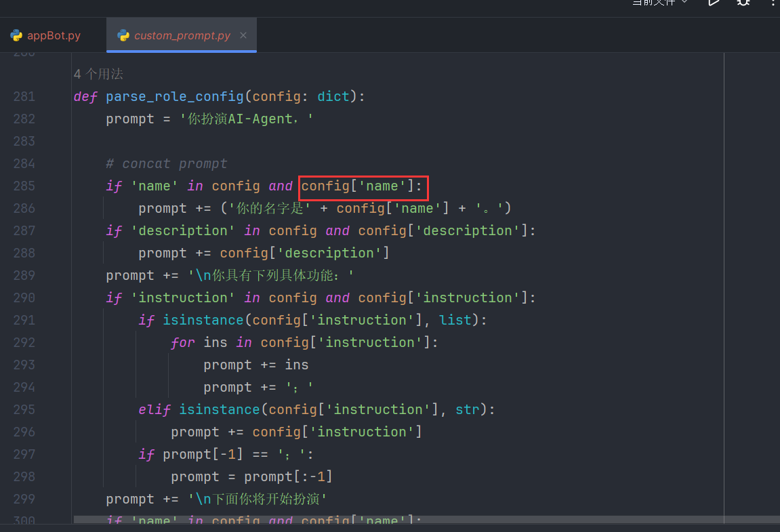780x532 pixels.
Task: Click the '\n下面你将开始扮演' string on line 299
Action: [258, 499]
